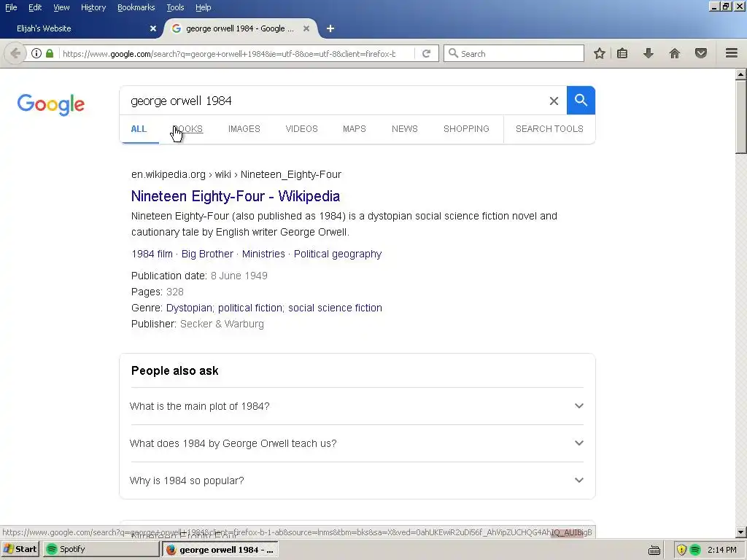Click the Spotify icon in the system tray

695,550
